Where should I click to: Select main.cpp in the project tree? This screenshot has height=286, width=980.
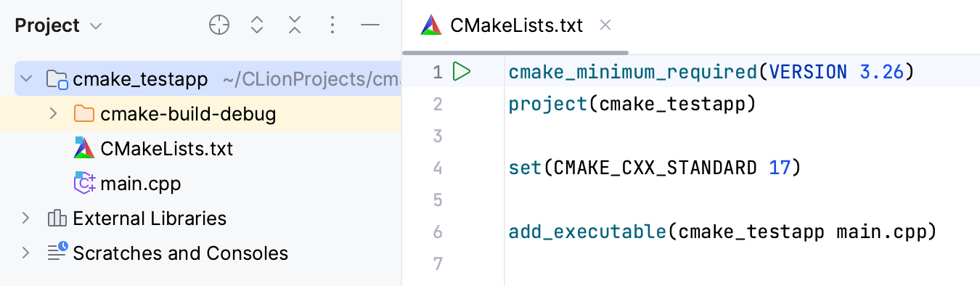click(x=140, y=184)
